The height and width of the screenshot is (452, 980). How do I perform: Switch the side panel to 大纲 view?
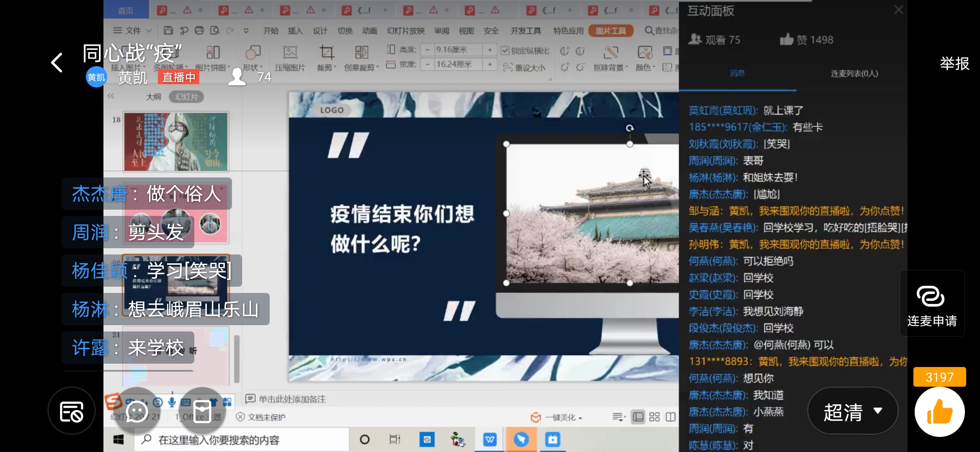153,97
